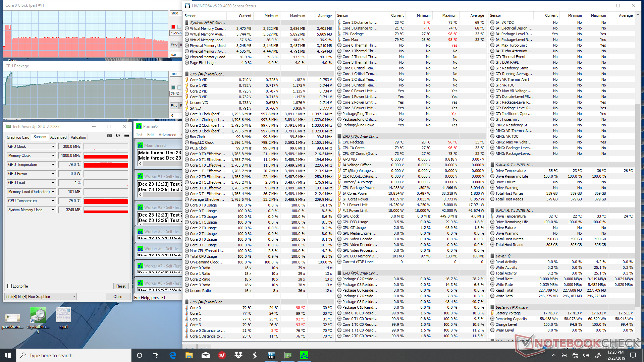Click the Task View taskbar icon
The image size is (644, 362).
click(x=155, y=355)
